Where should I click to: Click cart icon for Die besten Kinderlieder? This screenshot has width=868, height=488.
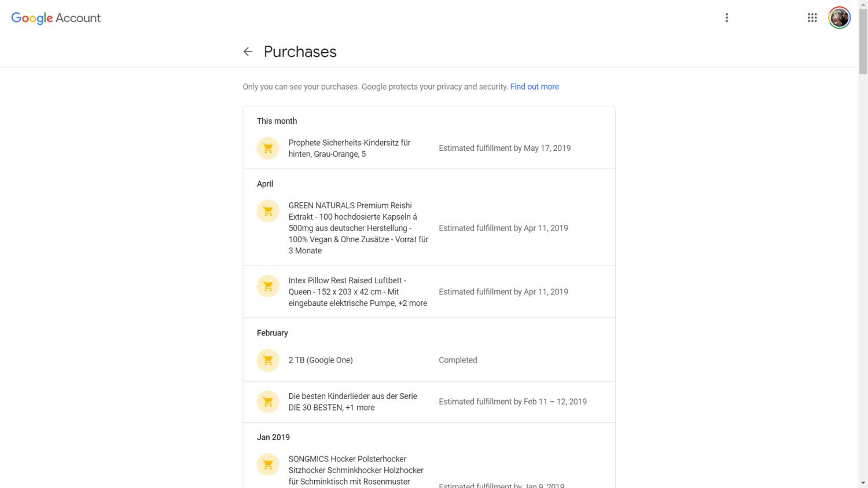[268, 402]
